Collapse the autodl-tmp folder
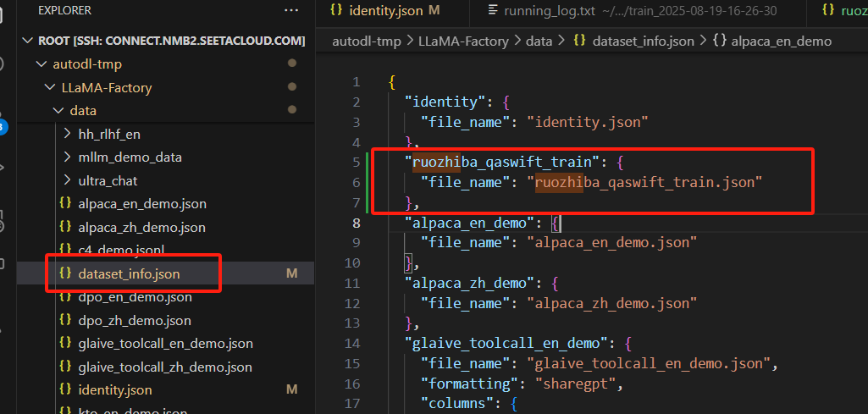 41,64
